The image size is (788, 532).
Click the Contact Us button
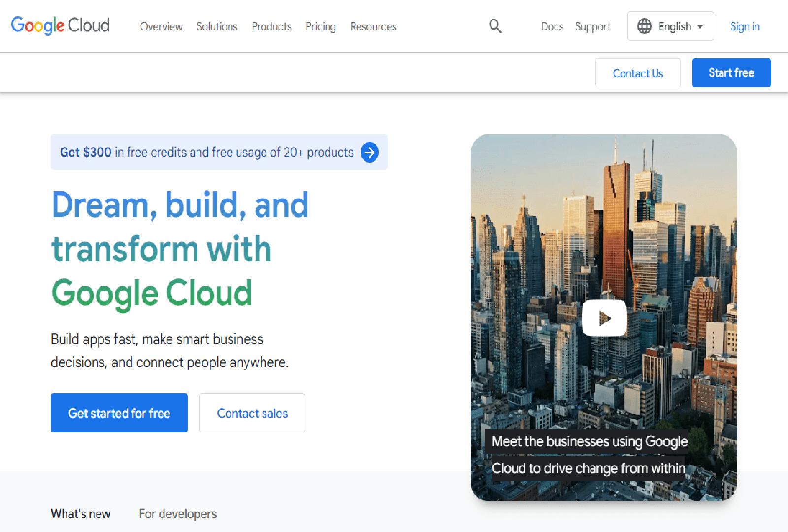point(638,73)
